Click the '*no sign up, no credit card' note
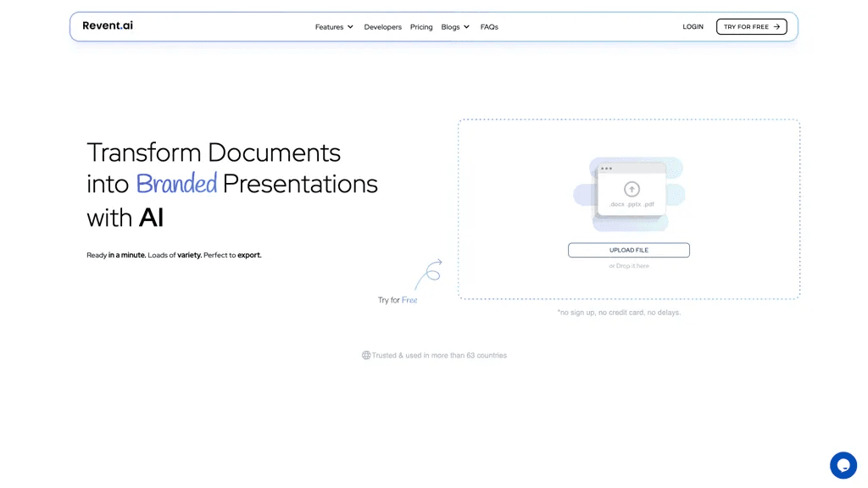 (x=619, y=313)
